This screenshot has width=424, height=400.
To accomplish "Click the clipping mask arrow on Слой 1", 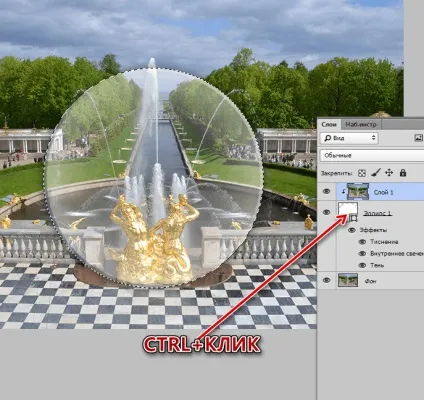I will pyautogui.click(x=343, y=192).
